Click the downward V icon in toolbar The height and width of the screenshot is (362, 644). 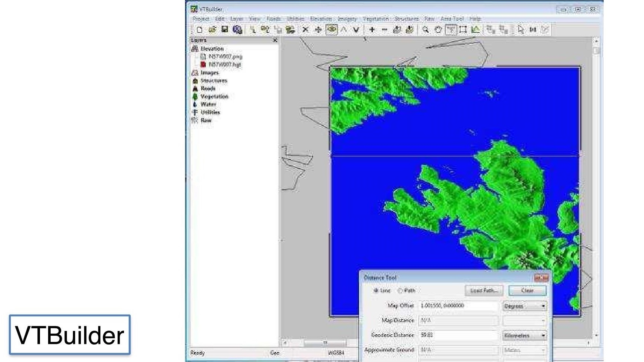[x=356, y=30]
